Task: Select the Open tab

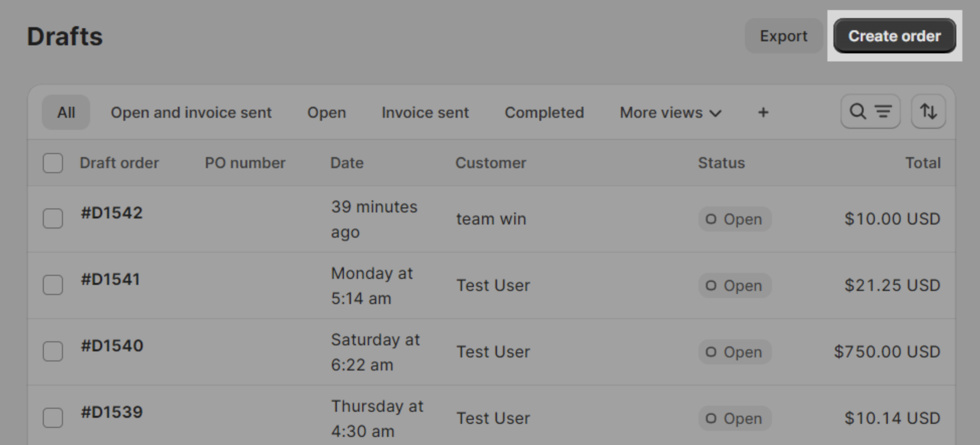Action: tap(326, 112)
